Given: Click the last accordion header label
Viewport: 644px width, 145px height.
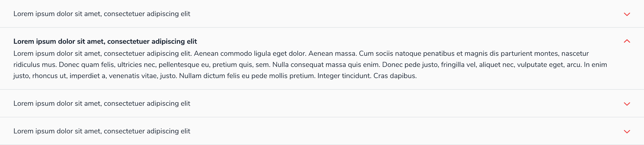Looking at the screenshot, I should 102,130.
